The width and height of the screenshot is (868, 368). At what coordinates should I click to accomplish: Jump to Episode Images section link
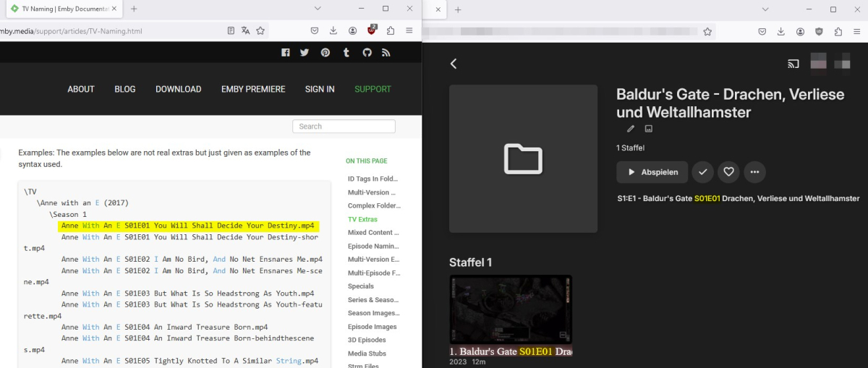coord(372,327)
